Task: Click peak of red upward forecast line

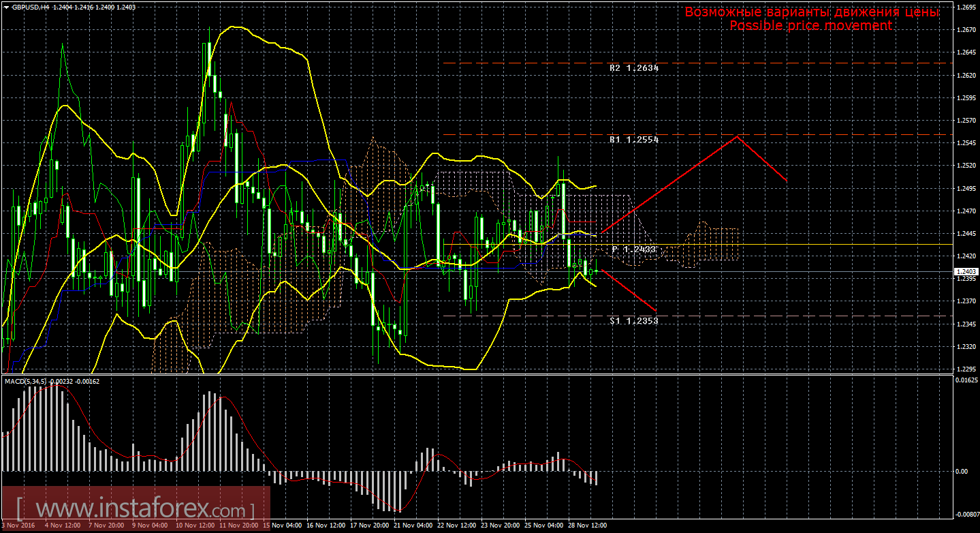Action: coord(737,136)
